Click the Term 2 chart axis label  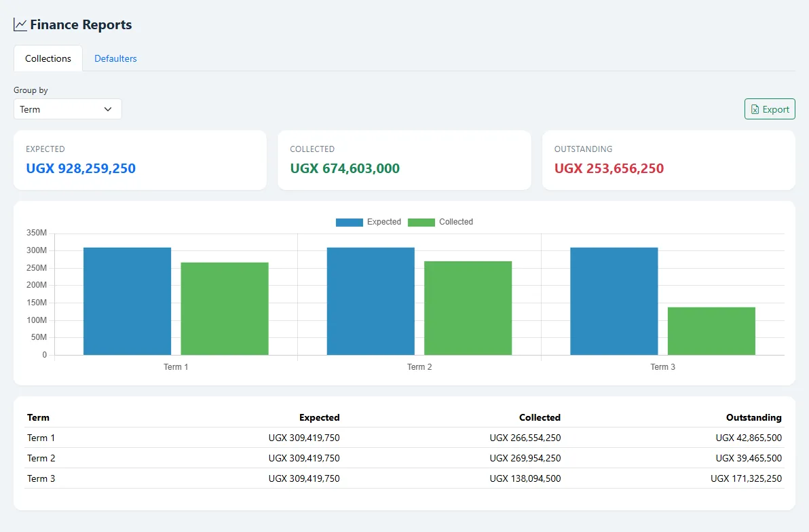(x=419, y=367)
